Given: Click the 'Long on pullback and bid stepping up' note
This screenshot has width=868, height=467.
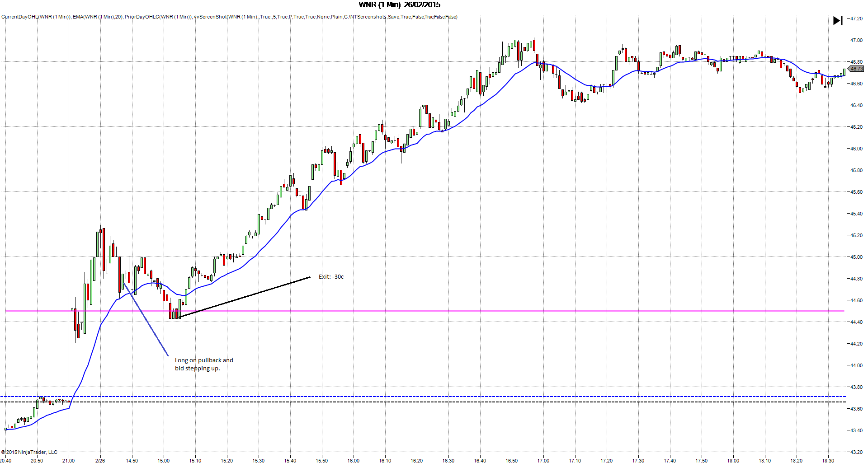Looking at the screenshot, I should [x=204, y=364].
